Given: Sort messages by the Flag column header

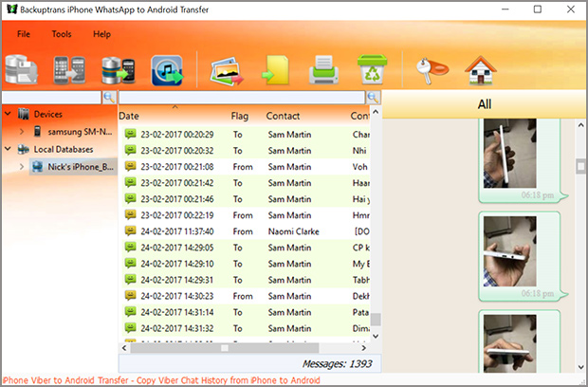Looking at the screenshot, I should click(239, 117).
